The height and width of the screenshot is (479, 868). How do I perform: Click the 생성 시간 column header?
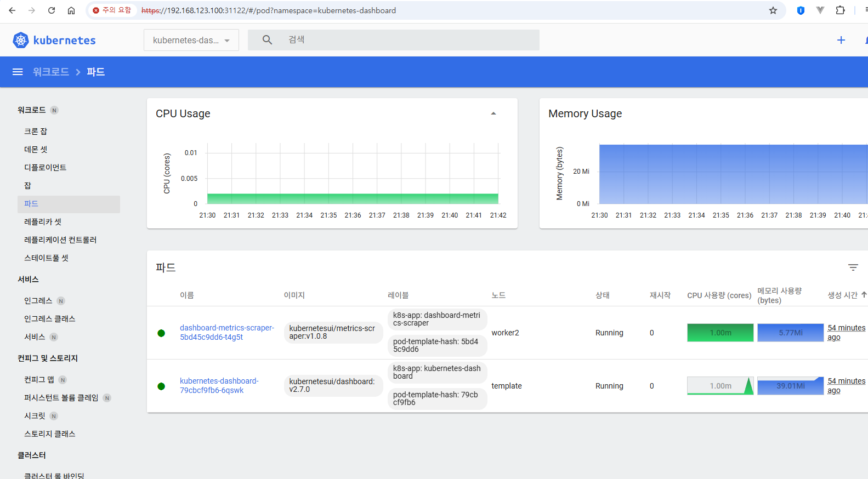coord(843,295)
